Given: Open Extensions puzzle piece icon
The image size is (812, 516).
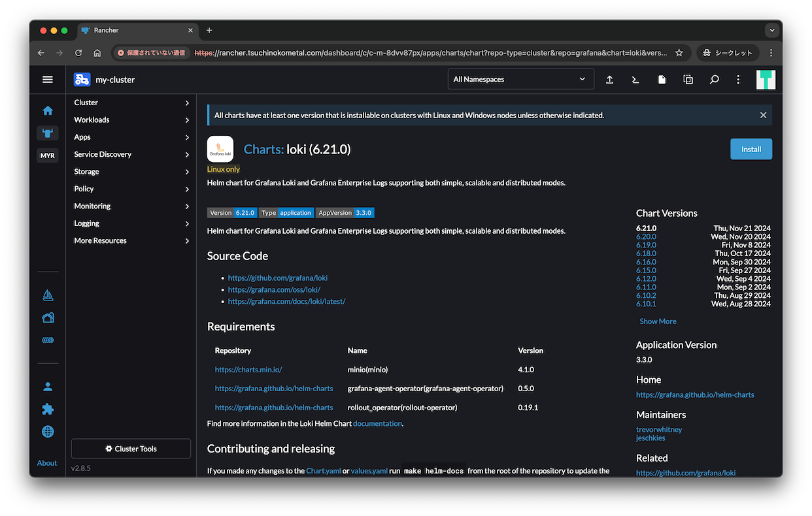Looking at the screenshot, I should [x=48, y=410].
